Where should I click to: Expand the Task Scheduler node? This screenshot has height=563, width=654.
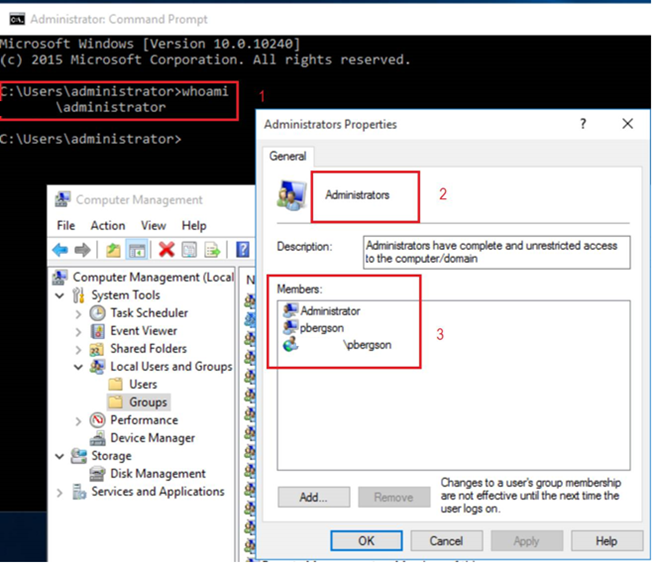(78, 314)
